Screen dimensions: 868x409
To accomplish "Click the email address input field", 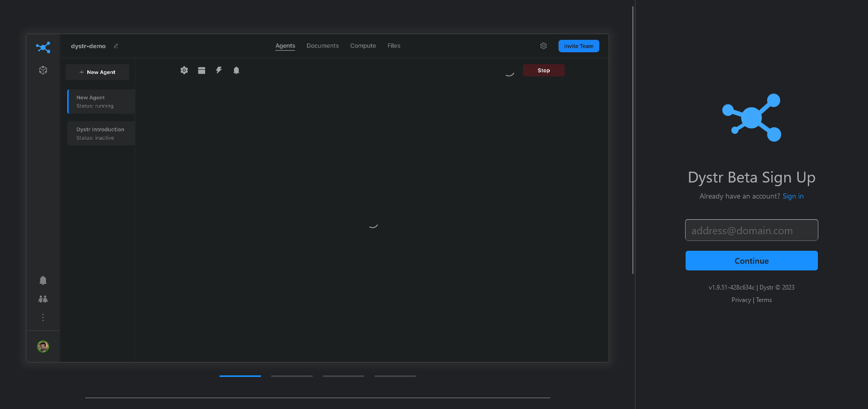I will tap(752, 230).
